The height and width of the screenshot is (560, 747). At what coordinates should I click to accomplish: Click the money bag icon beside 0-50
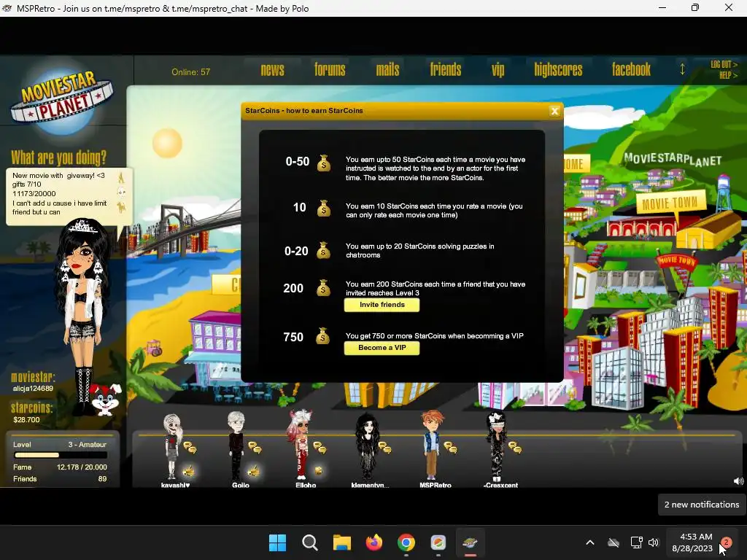(x=324, y=163)
